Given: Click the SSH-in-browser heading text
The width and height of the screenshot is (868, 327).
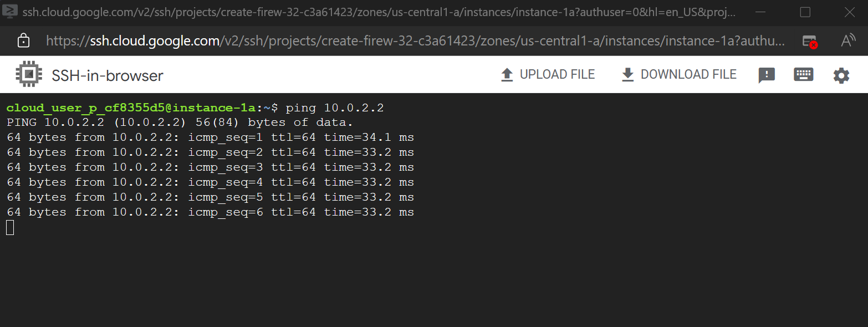Looking at the screenshot, I should click(x=108, y=74).
